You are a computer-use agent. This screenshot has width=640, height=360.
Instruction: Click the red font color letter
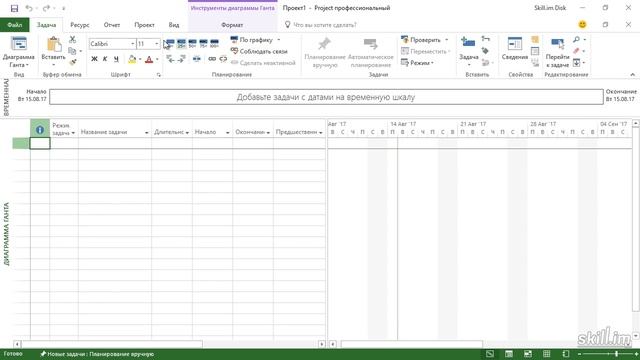coord(149,60)
